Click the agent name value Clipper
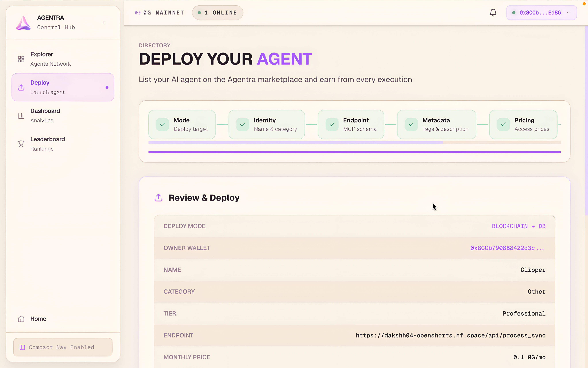 pos(533,270)
